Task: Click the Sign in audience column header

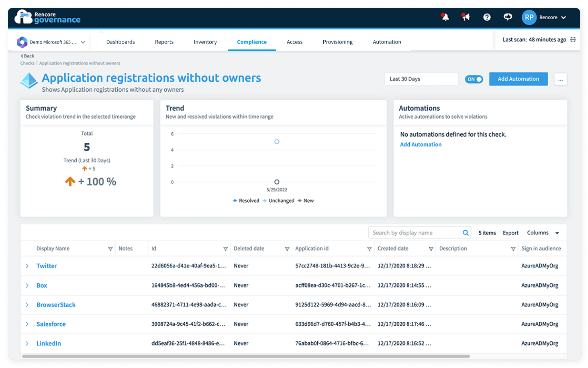Action: point(541,249)
